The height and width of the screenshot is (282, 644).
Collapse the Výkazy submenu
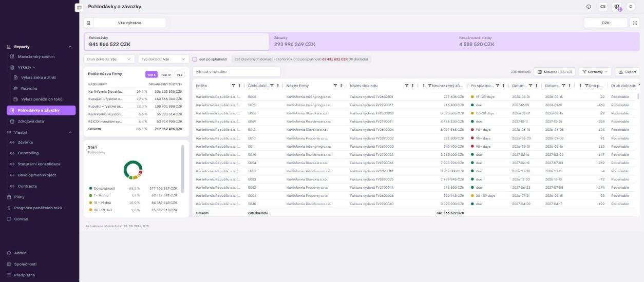[x=34, y=67]
